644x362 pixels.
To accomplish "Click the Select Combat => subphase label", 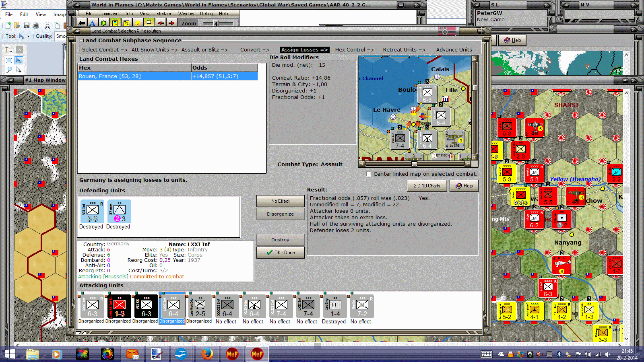I will pos(105,50).
